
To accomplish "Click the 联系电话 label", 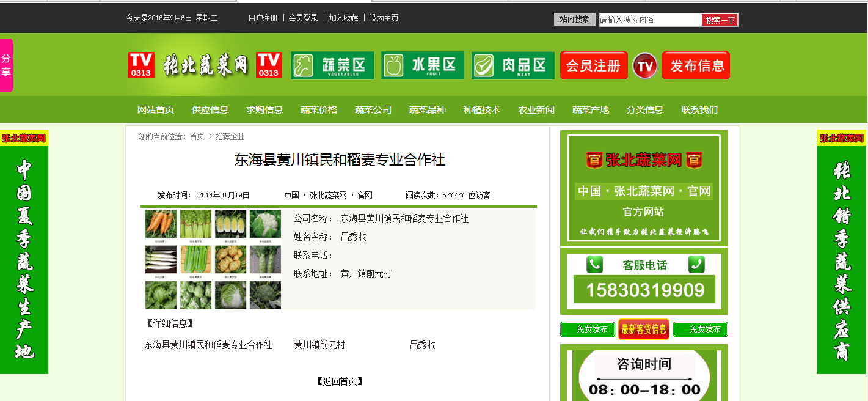I will click(x=313, y=255).
